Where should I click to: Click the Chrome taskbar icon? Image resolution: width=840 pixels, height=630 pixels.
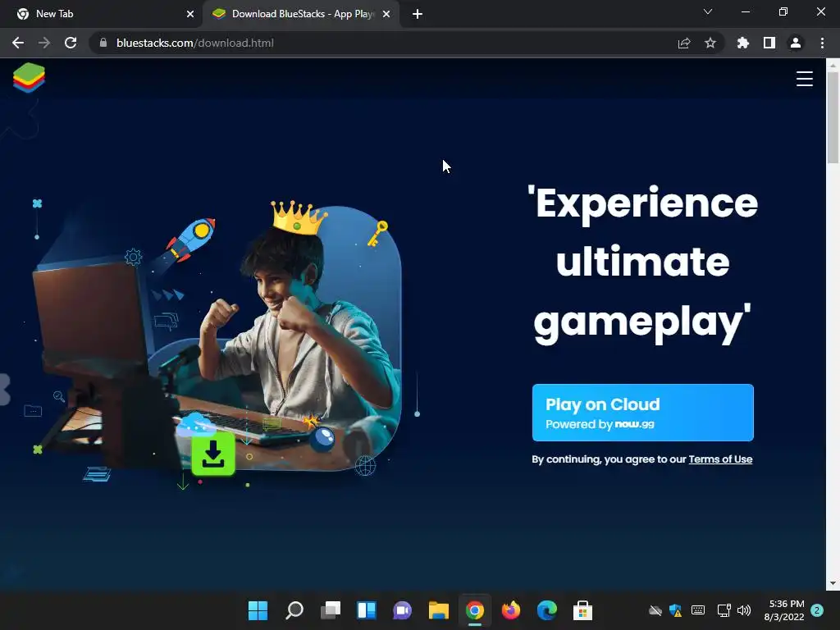point(475,610)
